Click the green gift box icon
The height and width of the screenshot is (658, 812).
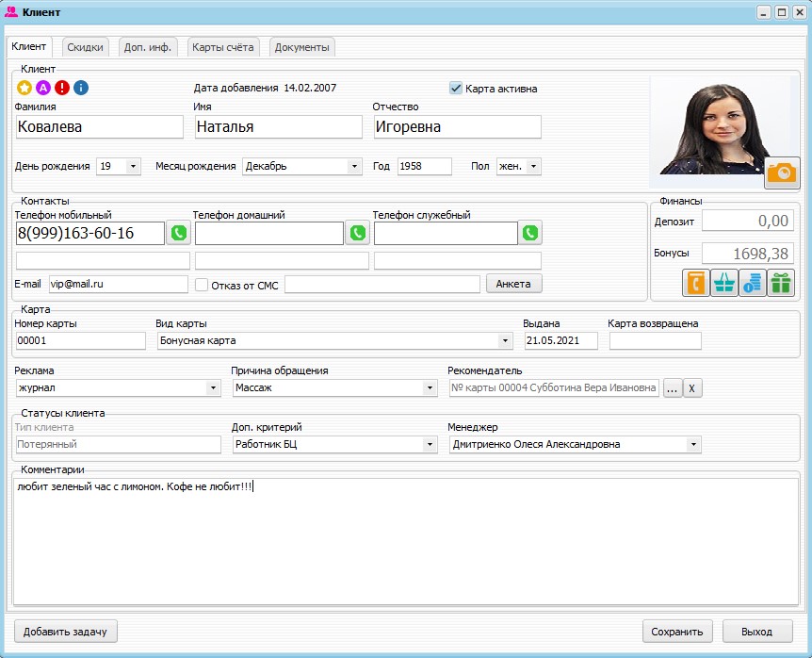pyautogui.click(x=780, y=283)
